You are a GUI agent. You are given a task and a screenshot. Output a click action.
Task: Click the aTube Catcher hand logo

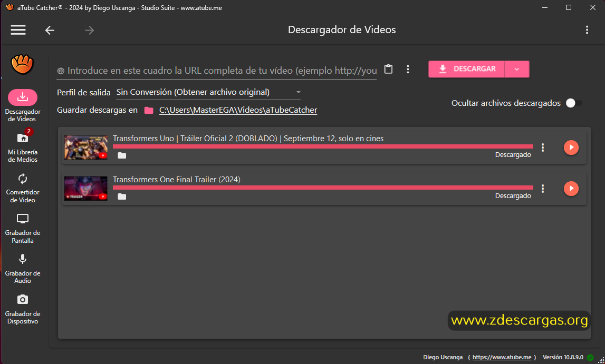click(22, 64)
